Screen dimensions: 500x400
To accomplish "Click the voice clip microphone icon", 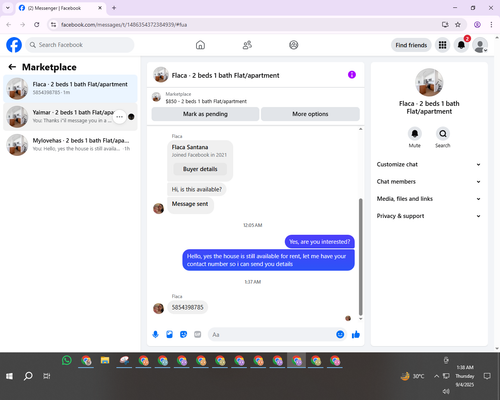I will [x=155, y=334].
